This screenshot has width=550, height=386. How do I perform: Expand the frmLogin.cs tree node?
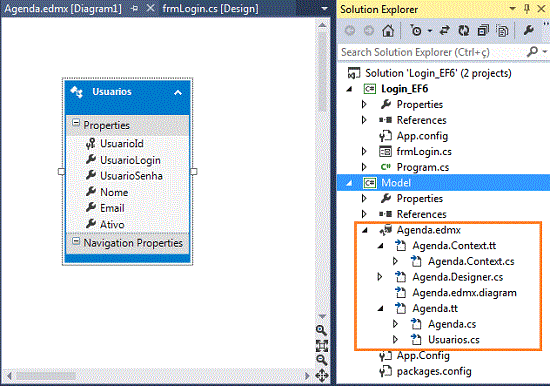point(364,152)
